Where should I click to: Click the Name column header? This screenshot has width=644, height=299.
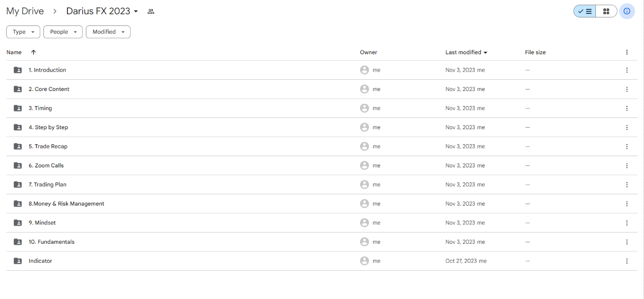pyautogui.click(x=14, y=52)
